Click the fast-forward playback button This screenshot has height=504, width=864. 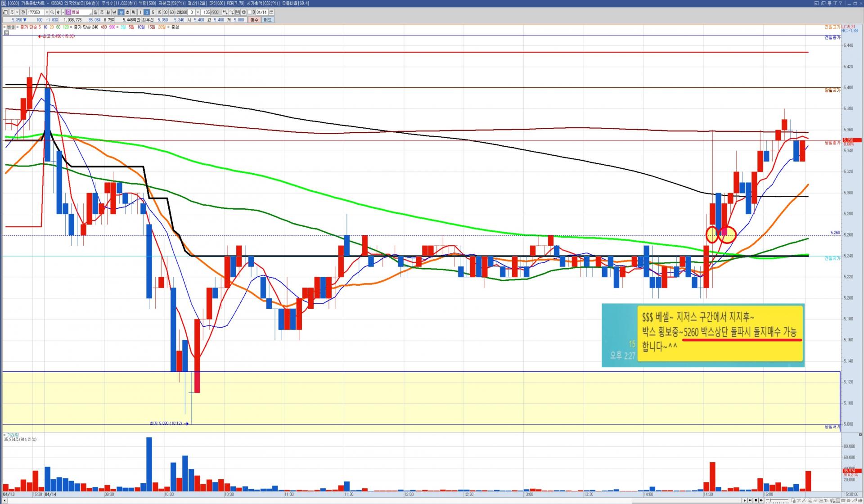[761, 500]
